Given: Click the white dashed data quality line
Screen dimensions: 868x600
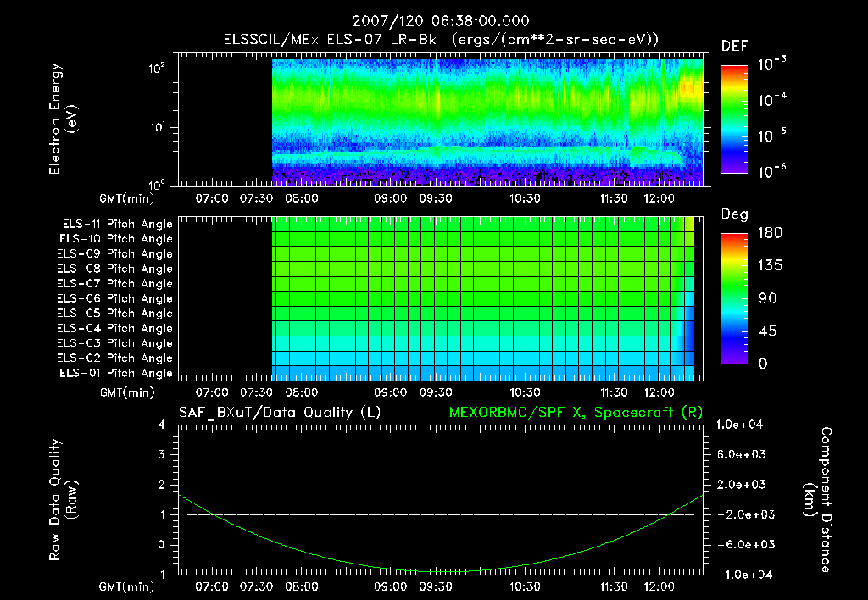Looking at the screenshot, I should click(441, 514).
